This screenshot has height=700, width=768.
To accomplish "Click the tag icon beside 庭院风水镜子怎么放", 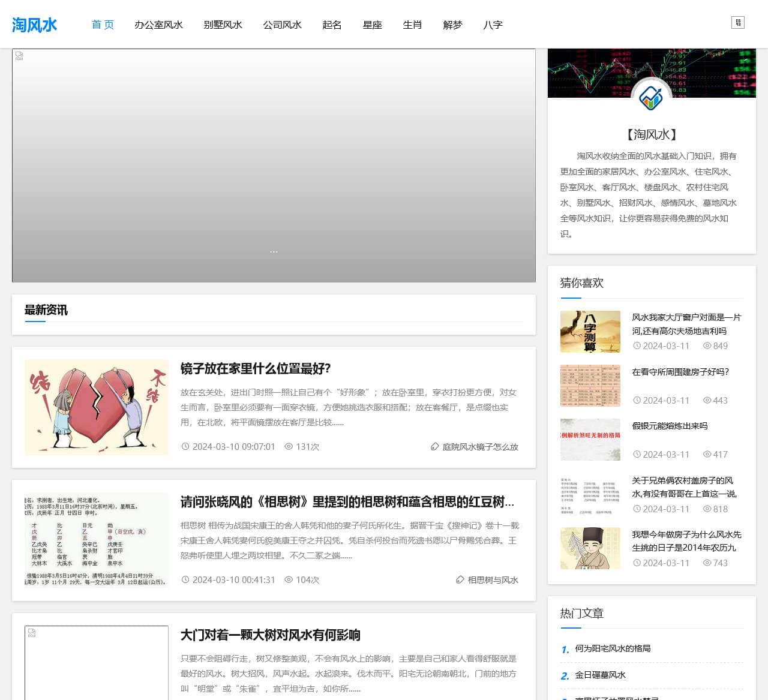I will pyautogui.click(x=435, y=447).
